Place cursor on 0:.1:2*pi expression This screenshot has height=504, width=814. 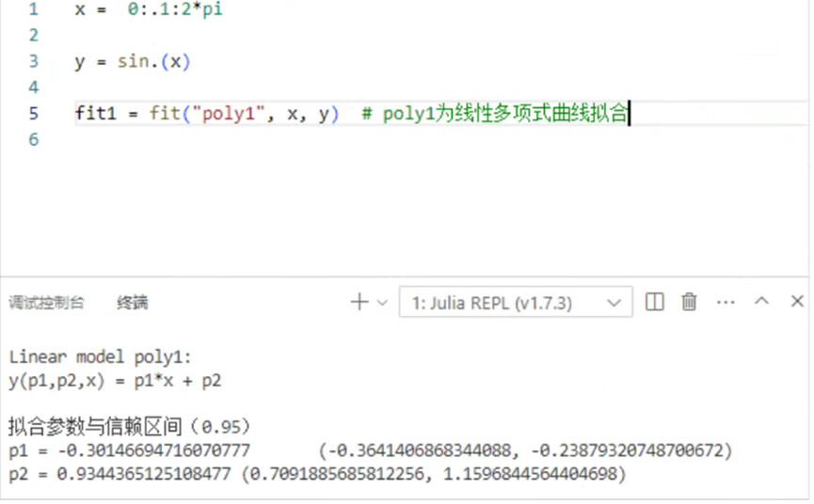pos(175,9)
